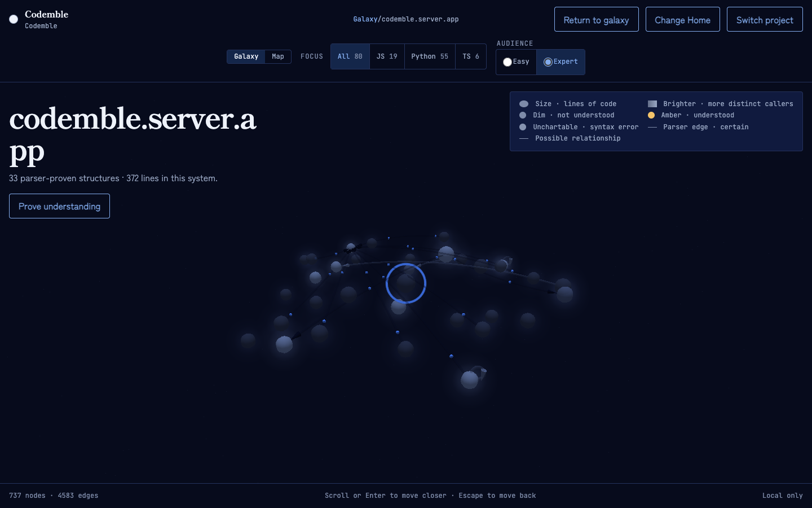Click the AUDIENCE label
The image size is (812, 508).
click(515, 43)
